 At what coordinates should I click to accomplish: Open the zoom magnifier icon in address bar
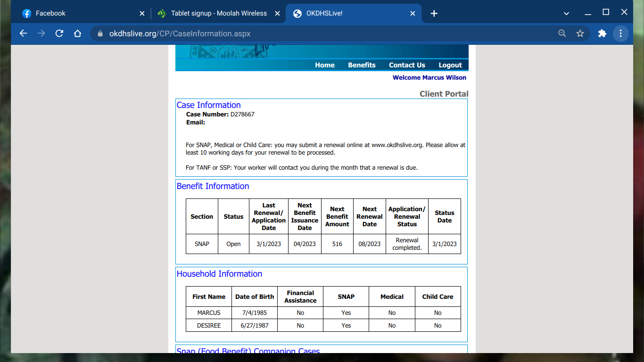(x=562, y=33)
